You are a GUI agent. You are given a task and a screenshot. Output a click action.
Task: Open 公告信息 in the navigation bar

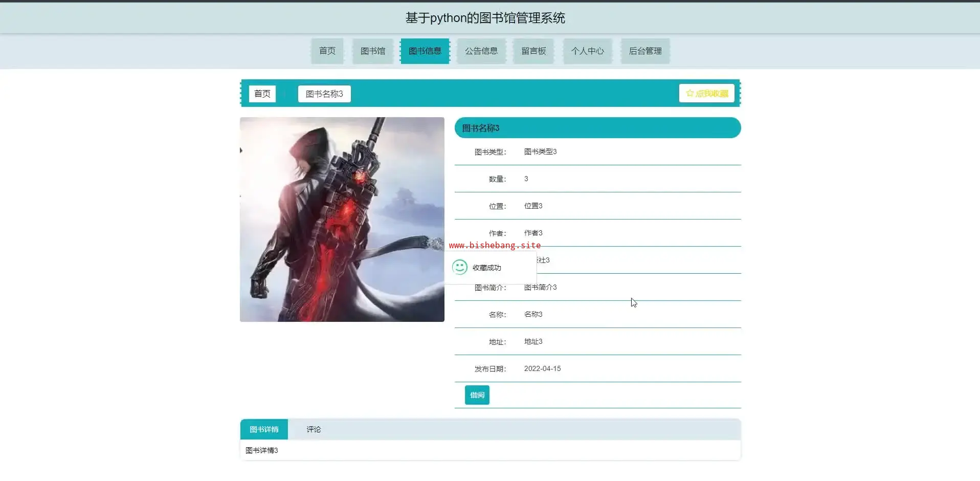(481, 51)
